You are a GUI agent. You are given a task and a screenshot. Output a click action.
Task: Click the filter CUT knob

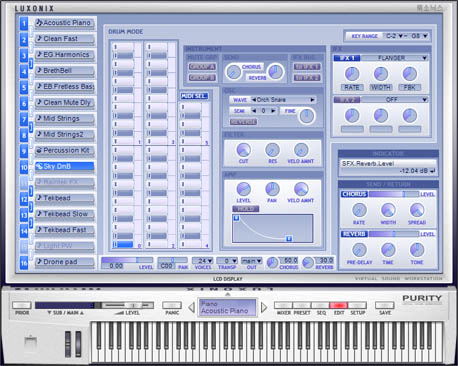tap(244, 150)
